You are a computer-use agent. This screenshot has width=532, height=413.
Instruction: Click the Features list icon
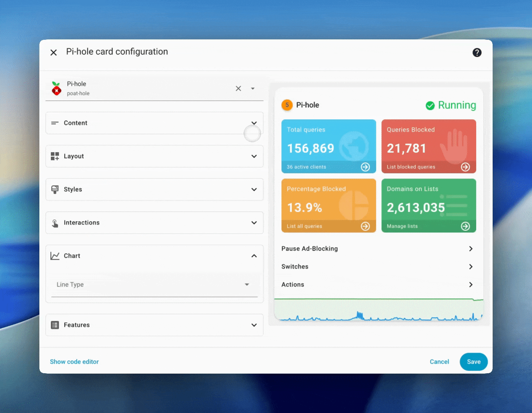55,325
